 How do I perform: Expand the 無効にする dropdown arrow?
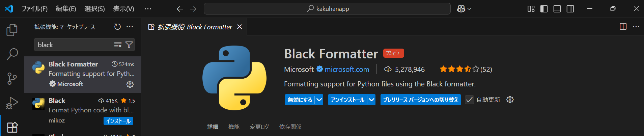[x=319, y=100]
